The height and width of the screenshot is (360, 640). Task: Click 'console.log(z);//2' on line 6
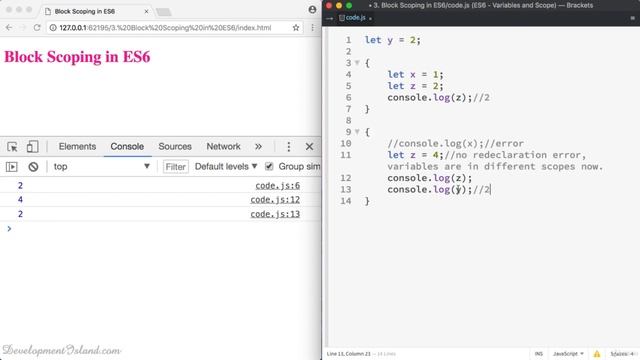coord(438,98)
